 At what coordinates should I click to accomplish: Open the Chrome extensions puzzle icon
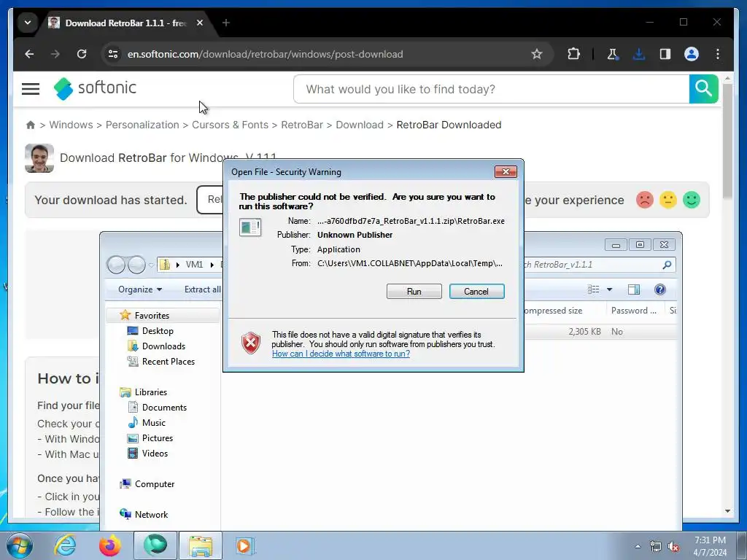point(573,54)
